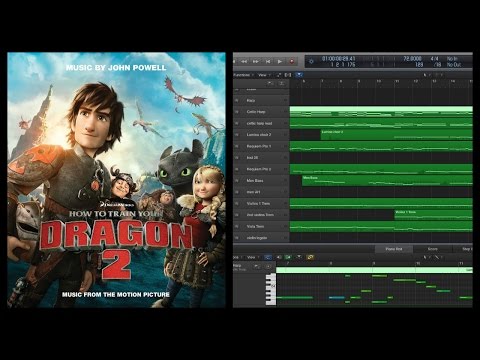Click the 4/4 time signature display

pyautogui.click(x=434, y=59)
